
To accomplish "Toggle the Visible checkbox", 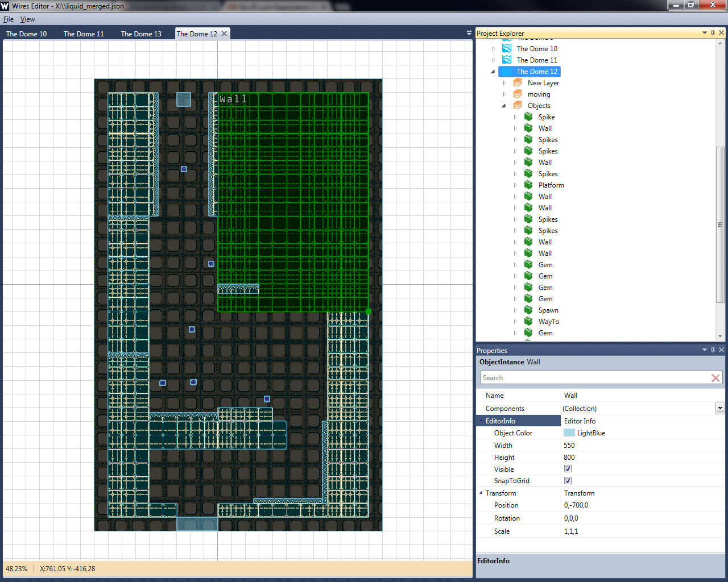I will click(568, 469).
